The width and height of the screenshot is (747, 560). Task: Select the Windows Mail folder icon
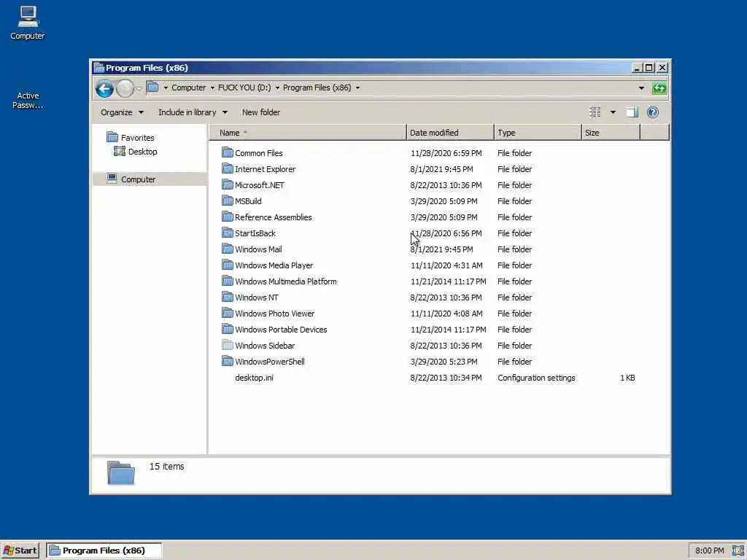tap(228, 249)
